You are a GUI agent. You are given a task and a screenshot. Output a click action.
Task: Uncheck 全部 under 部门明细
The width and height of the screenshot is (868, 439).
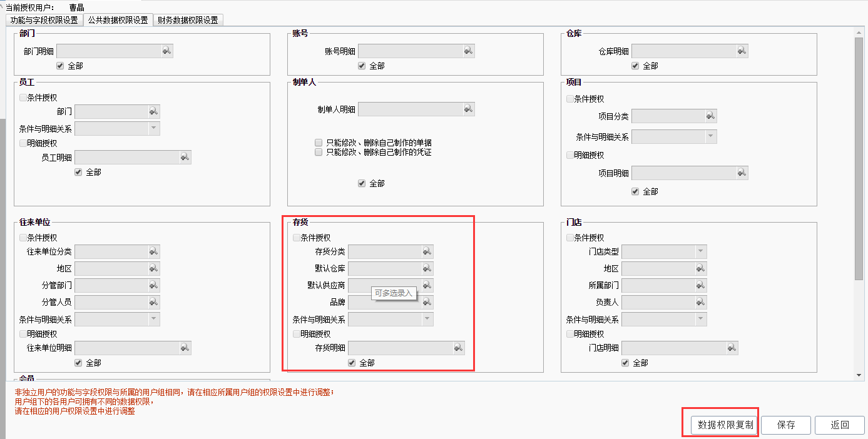click(61, 66)
